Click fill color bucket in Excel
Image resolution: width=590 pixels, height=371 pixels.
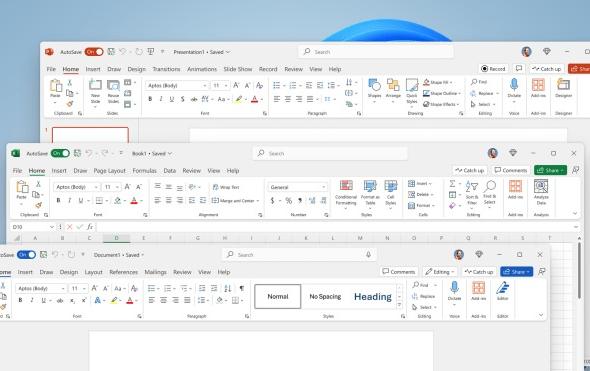tap(117, 201)
